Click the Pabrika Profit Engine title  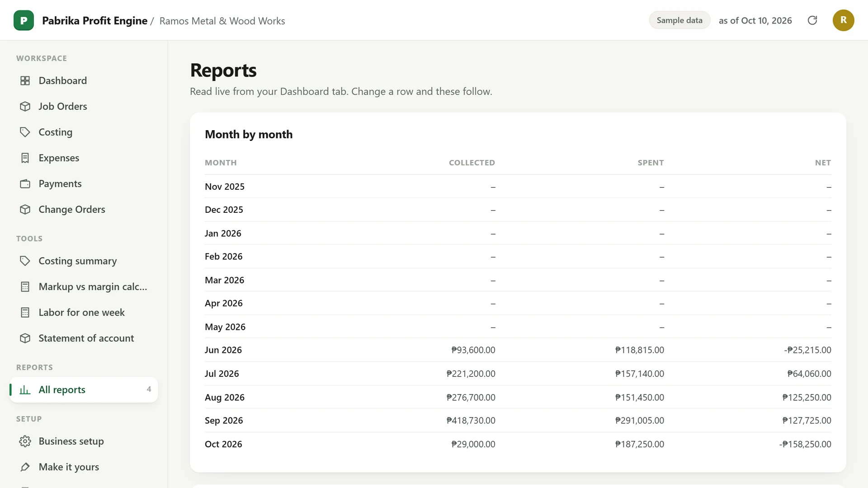94,20
